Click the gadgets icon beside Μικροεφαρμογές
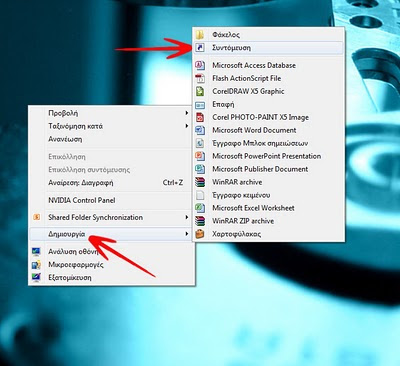The width and height of the screenshot is (400, 366). tap(36, 265)
